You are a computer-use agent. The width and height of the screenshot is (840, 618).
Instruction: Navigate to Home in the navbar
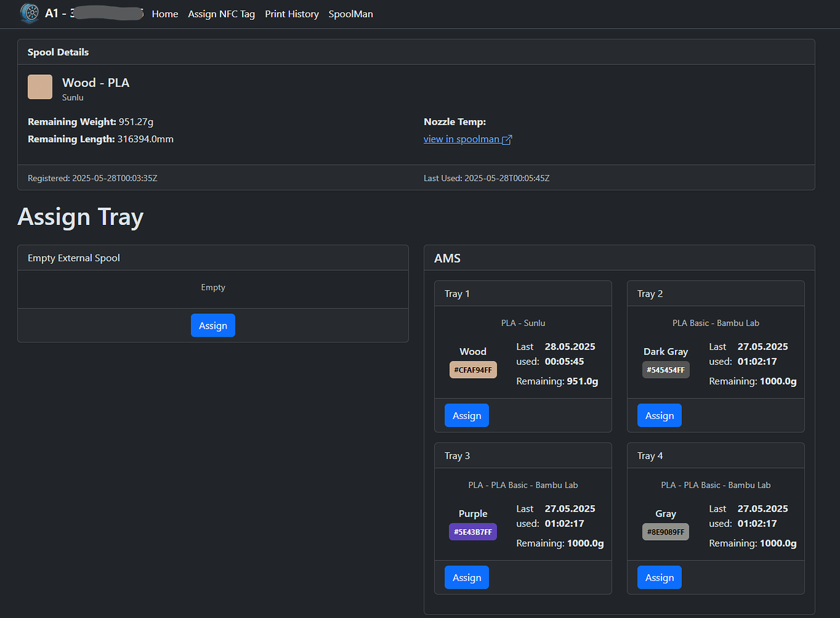pyautogui.click(x=164, y=14)
